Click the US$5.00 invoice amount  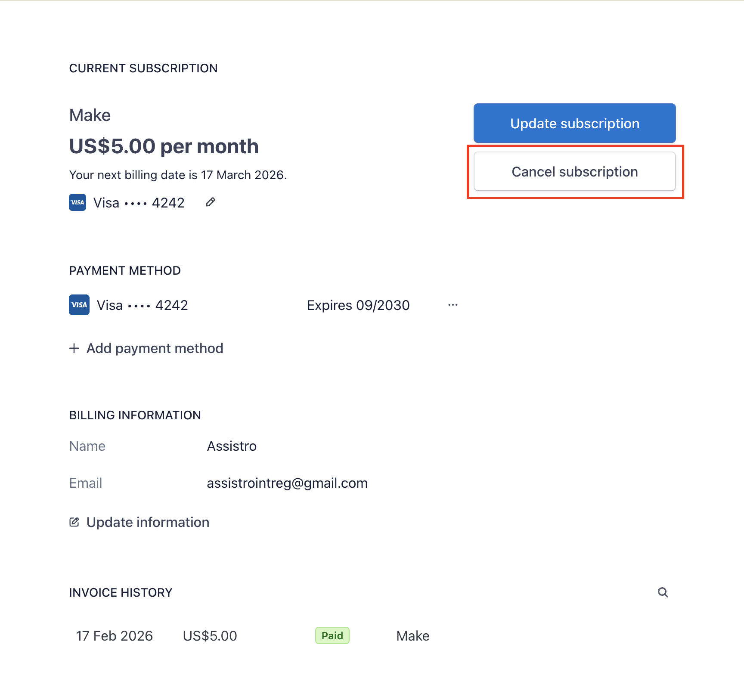coord(210,636)
